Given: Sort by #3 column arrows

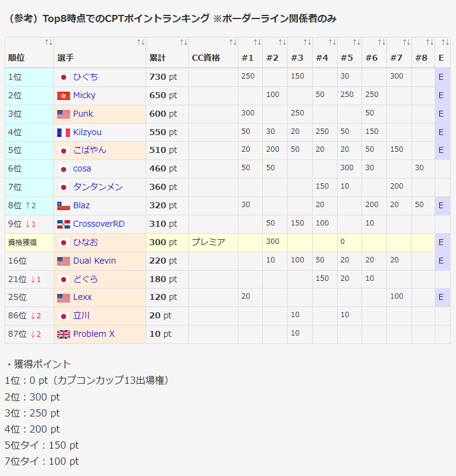Looking at the screenshot, I should click(307, 42).
